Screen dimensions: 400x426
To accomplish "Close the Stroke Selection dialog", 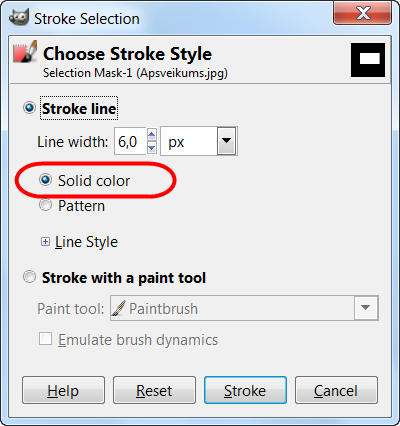I will pos(362,15).
